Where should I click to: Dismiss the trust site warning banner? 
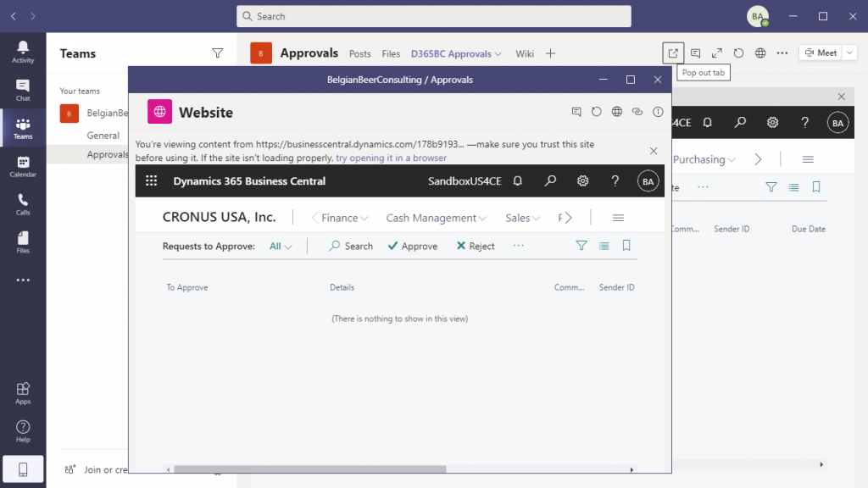pyautogui.click(x=654, y=151)
